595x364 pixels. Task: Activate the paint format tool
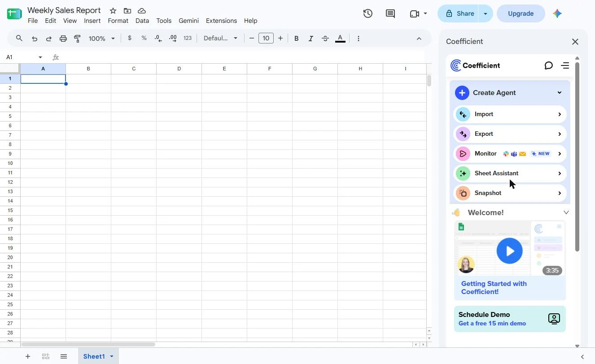77,39
